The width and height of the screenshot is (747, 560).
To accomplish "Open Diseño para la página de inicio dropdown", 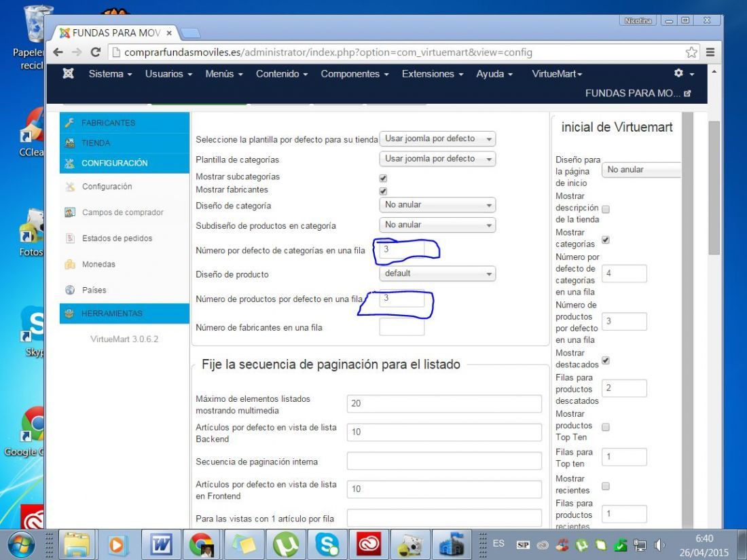I will point(641,170).
